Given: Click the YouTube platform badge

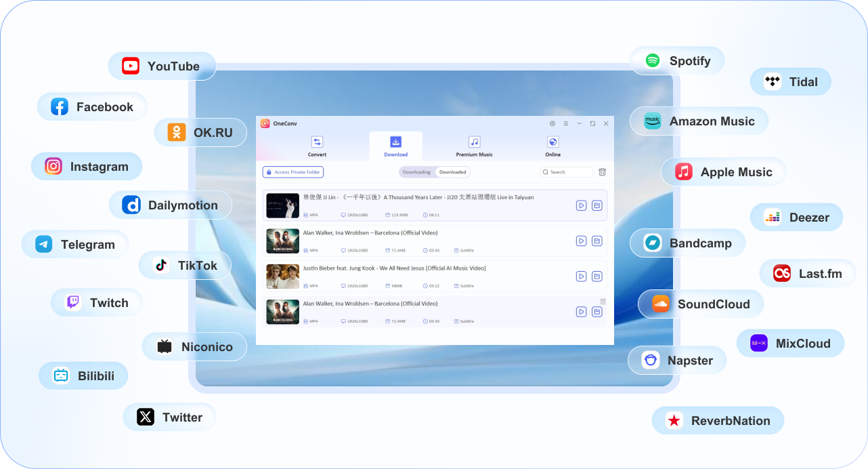Looking at the screenshot, I should [162, 66].
